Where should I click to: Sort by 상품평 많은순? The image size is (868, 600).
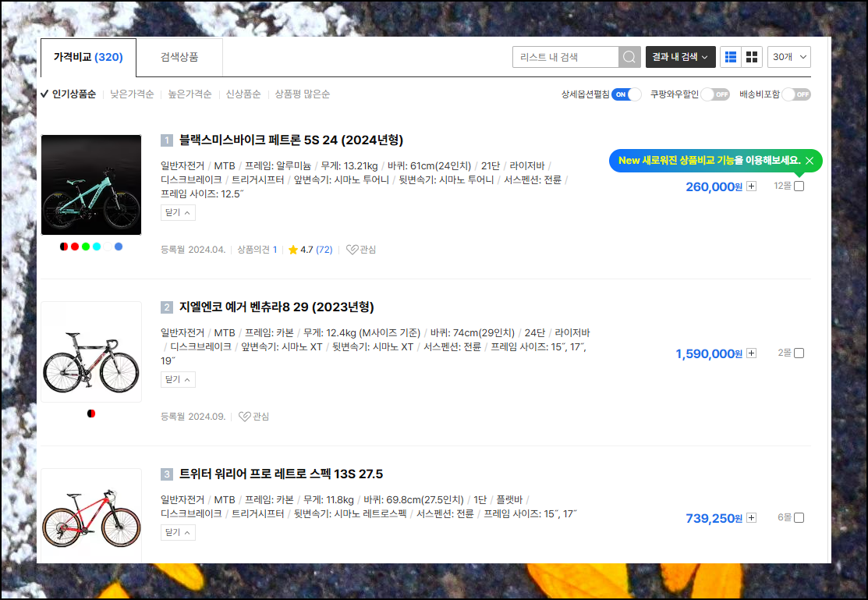click(303, 94)
